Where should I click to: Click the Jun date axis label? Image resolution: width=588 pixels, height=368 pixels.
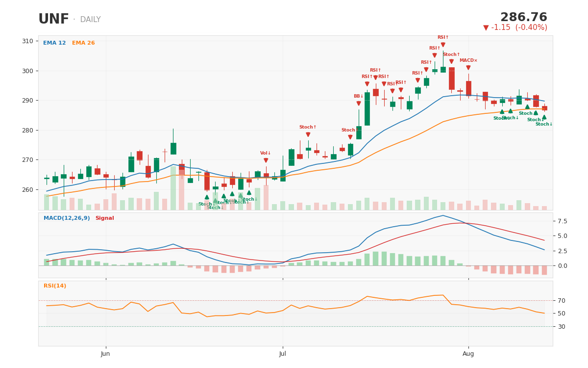point(105,354)
